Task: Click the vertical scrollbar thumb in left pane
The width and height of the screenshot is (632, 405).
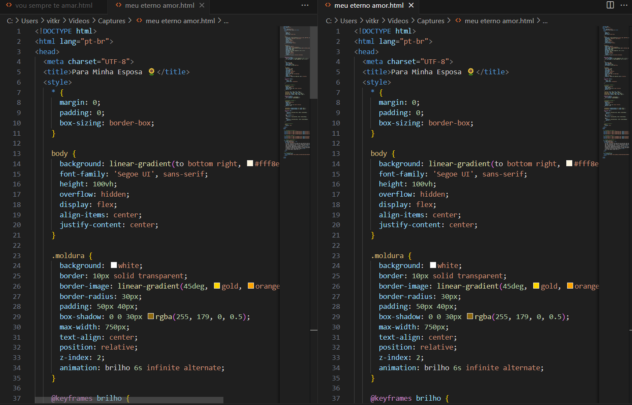Action: [x=314, y=62]
